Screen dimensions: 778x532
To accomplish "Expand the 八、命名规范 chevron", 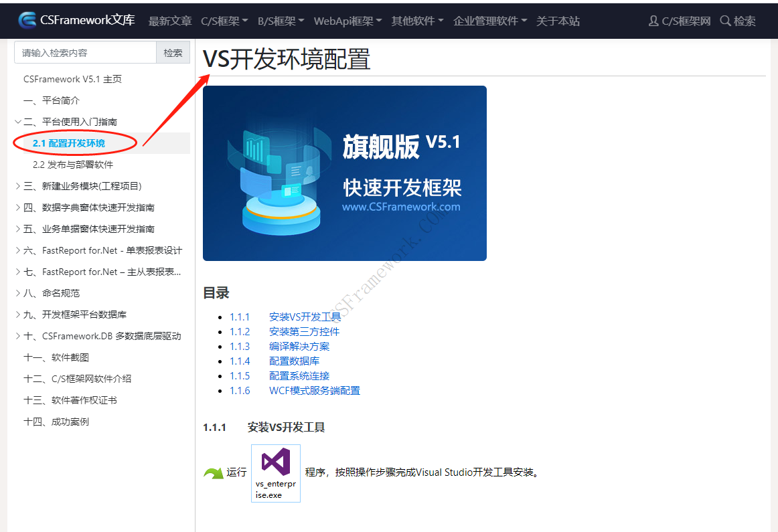I will pos(18,293).
